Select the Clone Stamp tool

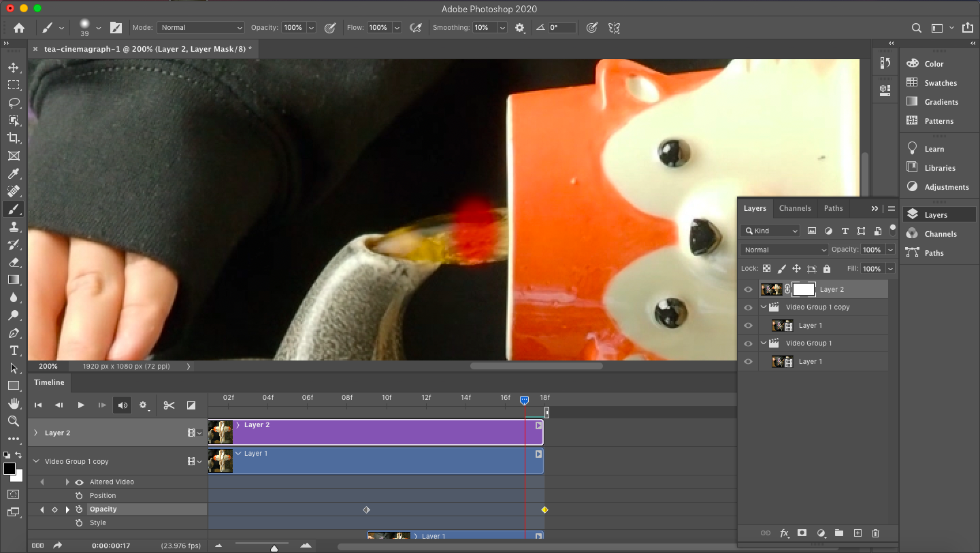(14, 227)
